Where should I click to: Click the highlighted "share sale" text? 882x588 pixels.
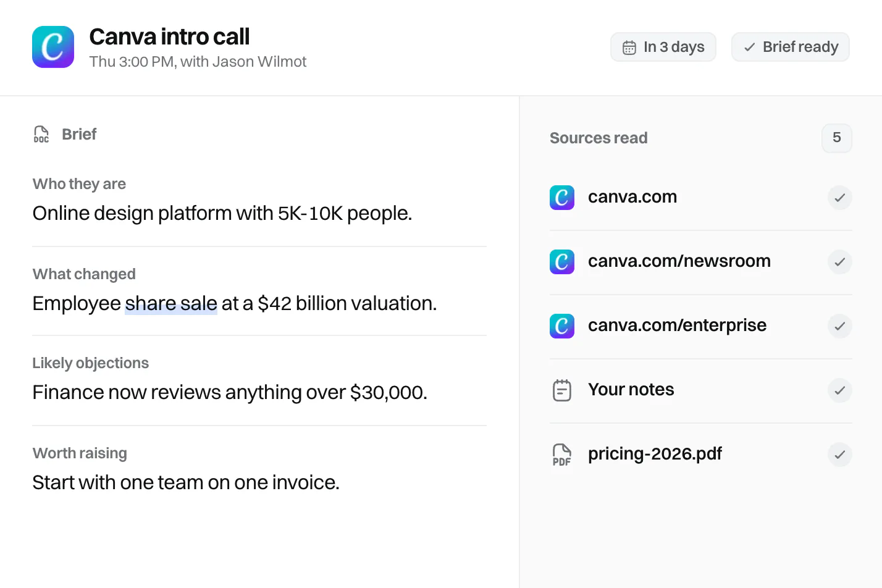tap(171, 304)
